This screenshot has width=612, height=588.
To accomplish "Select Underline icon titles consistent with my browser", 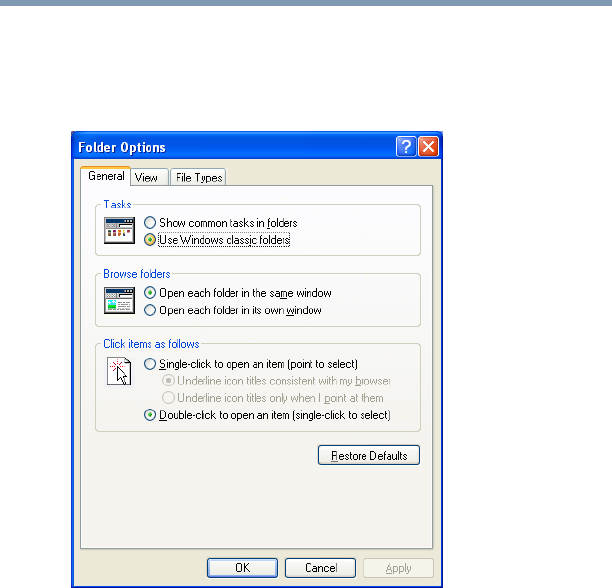I will coord(276,380).
